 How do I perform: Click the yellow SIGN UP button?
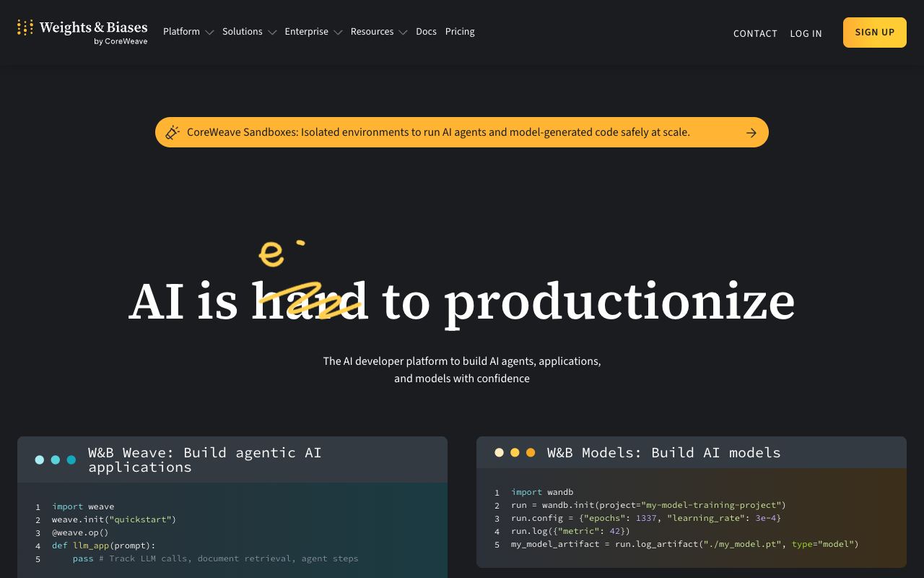[x=875, y=33]
